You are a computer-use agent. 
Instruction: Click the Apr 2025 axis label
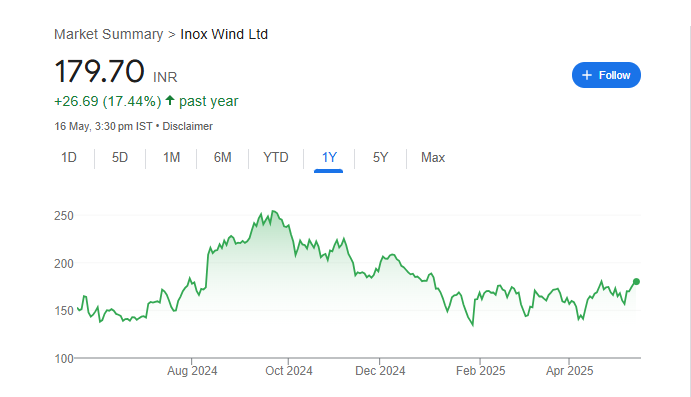(569, 371)
